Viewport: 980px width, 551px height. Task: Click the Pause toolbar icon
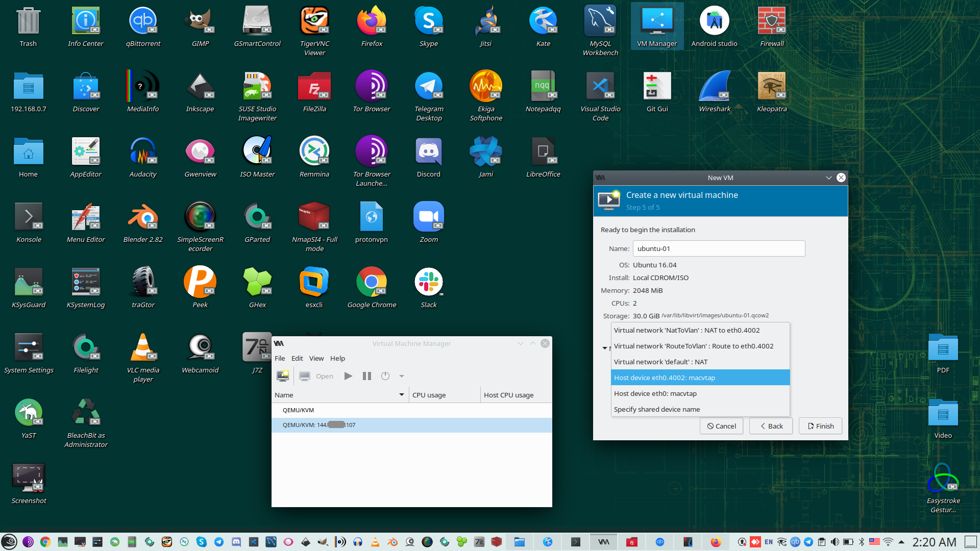click(366, 376)
